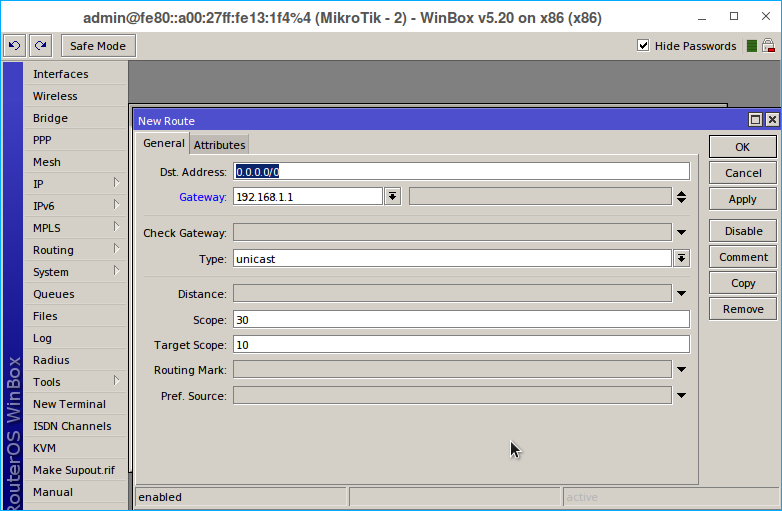Click the Remove button
The image size is (782, 511).
click(743, 309)
